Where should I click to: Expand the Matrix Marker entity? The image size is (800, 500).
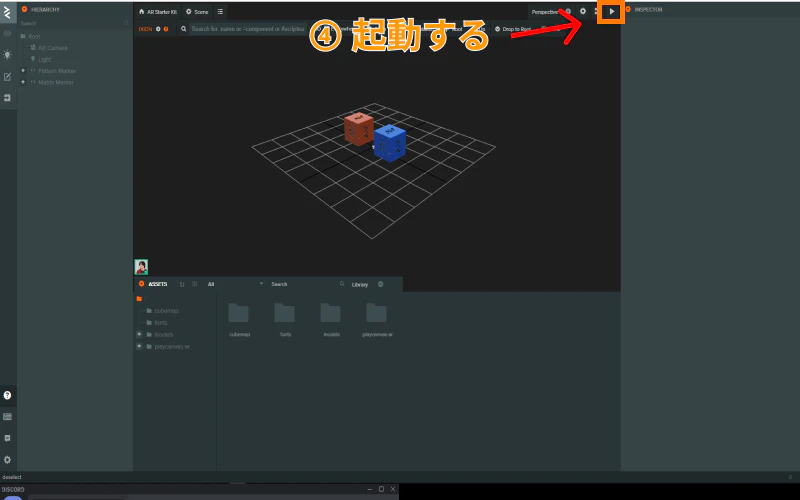pos(22,82)
